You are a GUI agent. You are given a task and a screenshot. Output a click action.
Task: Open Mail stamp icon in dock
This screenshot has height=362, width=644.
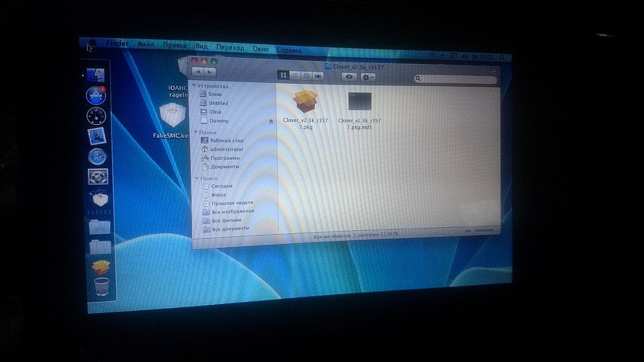coord(97,137)
